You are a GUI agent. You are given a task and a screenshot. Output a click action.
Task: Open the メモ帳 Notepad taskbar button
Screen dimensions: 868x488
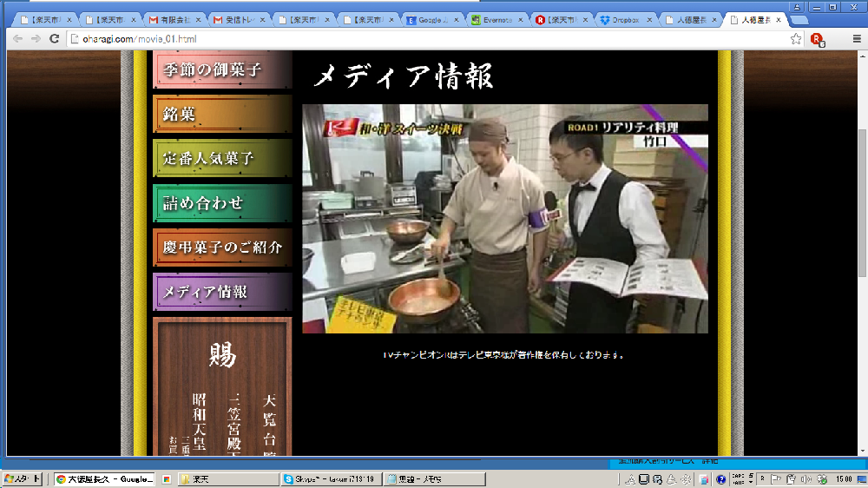pos(435,479)
